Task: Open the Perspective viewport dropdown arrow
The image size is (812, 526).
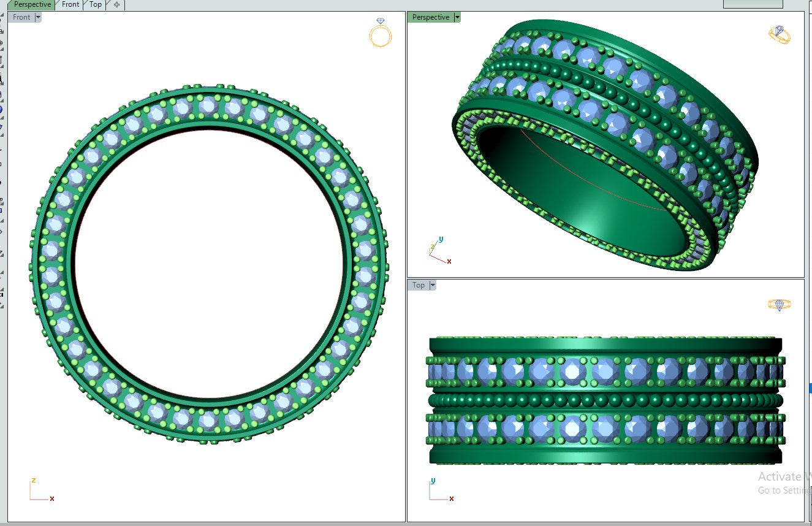Action: click(457, 17)
